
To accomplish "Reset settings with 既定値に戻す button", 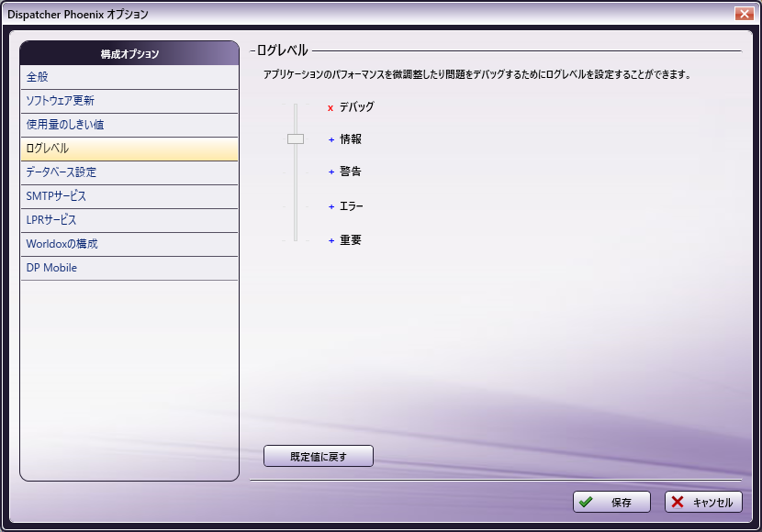I will point(319,456).
